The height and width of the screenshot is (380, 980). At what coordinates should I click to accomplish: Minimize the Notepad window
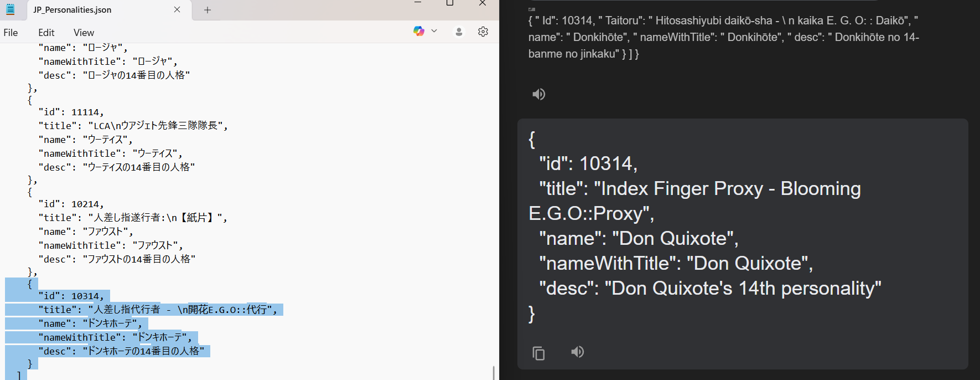click(418, 3)
